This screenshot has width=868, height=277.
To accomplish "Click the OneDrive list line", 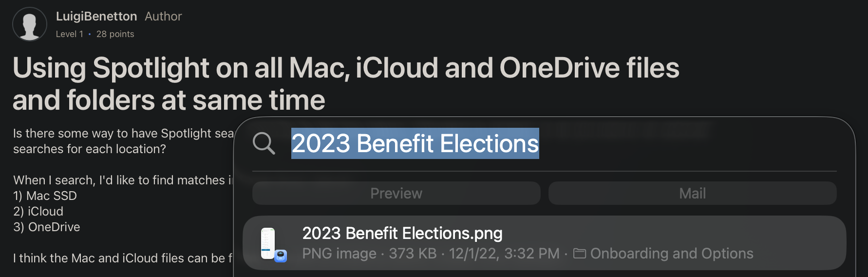I will (x=47, y=227).
